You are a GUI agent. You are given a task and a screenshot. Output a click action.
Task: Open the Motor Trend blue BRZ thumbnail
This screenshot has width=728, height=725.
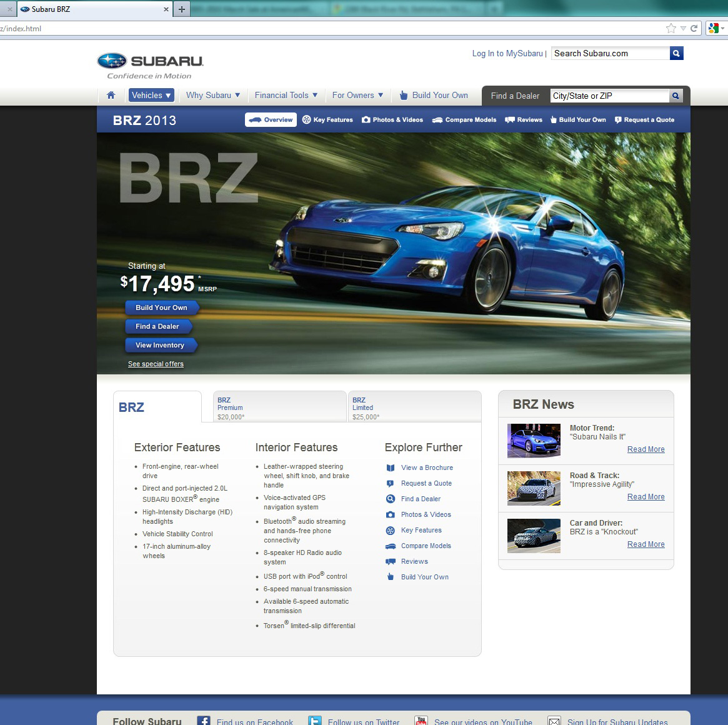point(534,441)
